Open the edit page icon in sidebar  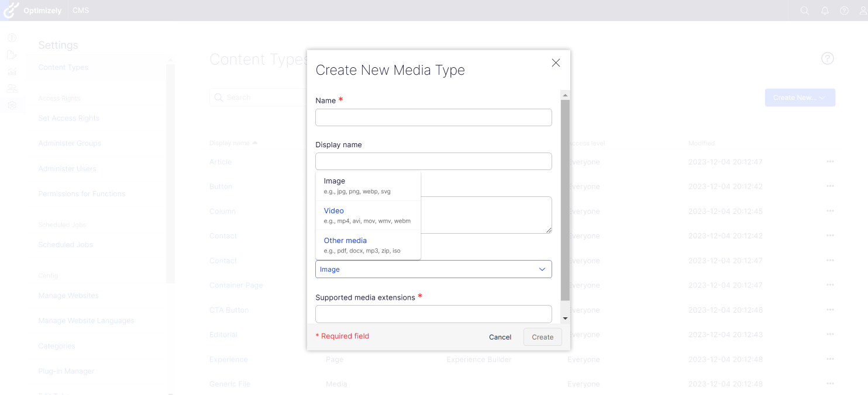tap(12, 55)
